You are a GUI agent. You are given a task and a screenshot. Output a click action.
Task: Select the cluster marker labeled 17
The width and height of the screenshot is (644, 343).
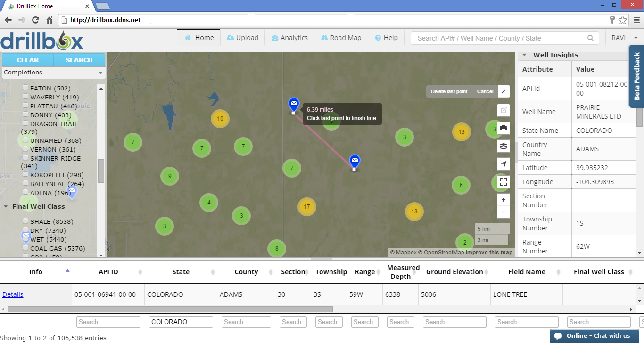coord(307,206)
